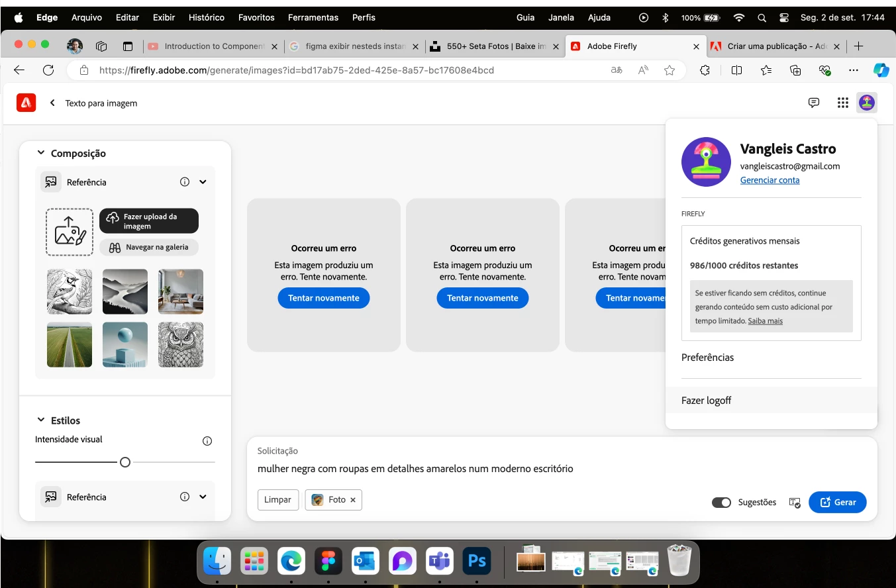Click the Limpar button

click(277, 500)
